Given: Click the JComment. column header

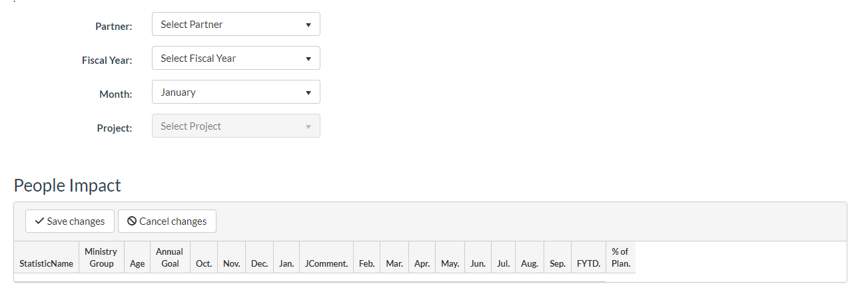Looking at the screenshot, I should tap(326, 263).
